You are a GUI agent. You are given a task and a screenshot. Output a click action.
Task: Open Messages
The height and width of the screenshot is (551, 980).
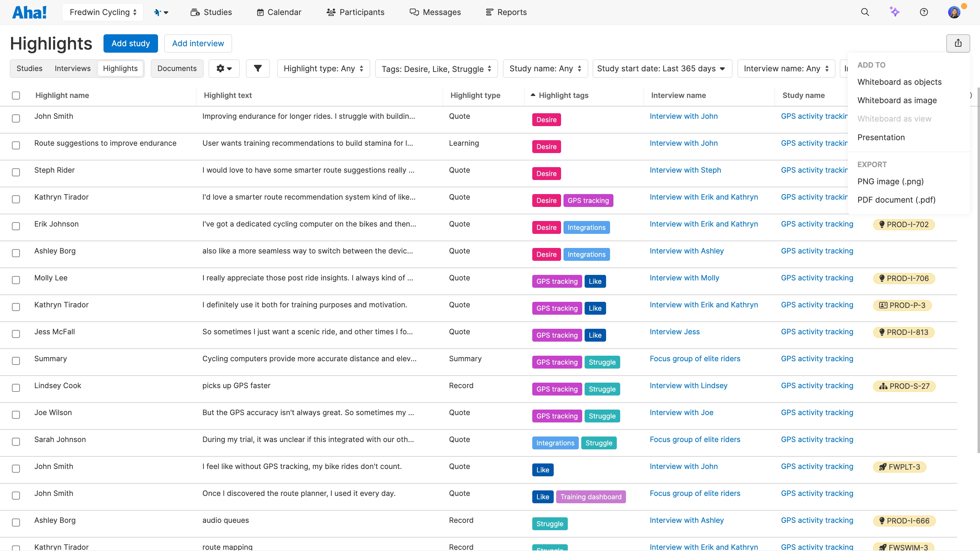pyautogui.click(x=435, y=12)
